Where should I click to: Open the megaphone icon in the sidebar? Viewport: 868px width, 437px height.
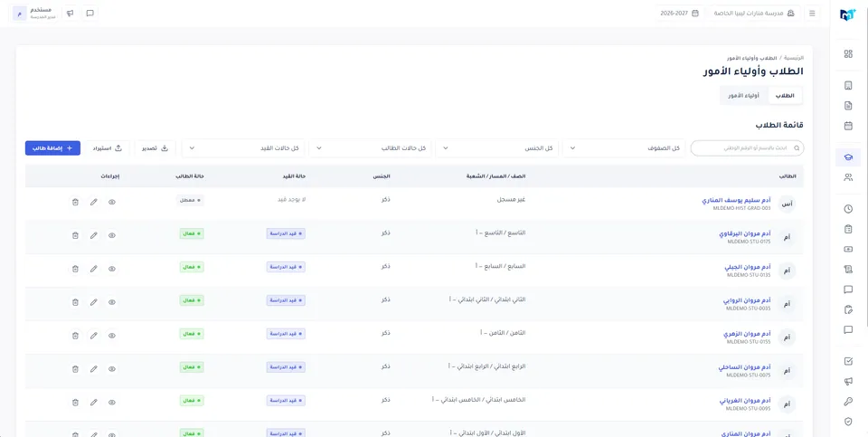[848, 381]
